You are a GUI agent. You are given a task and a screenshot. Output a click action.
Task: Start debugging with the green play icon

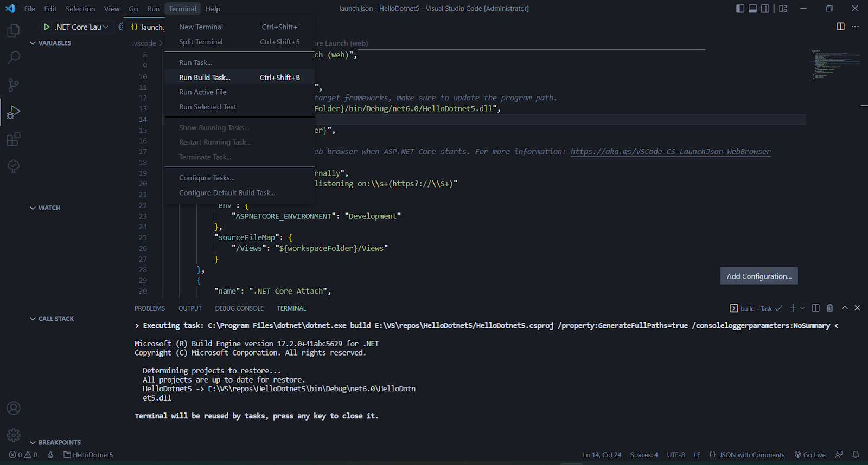[47, 27]
